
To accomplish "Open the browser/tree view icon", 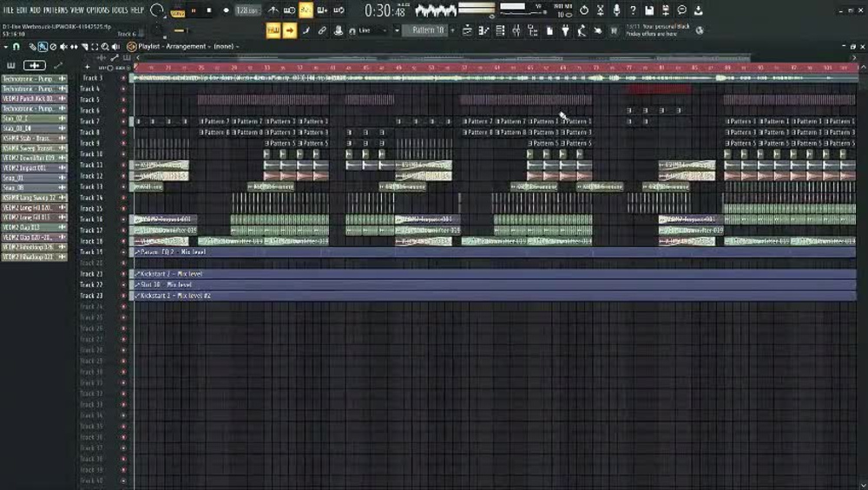I will (x=533, y=30).
